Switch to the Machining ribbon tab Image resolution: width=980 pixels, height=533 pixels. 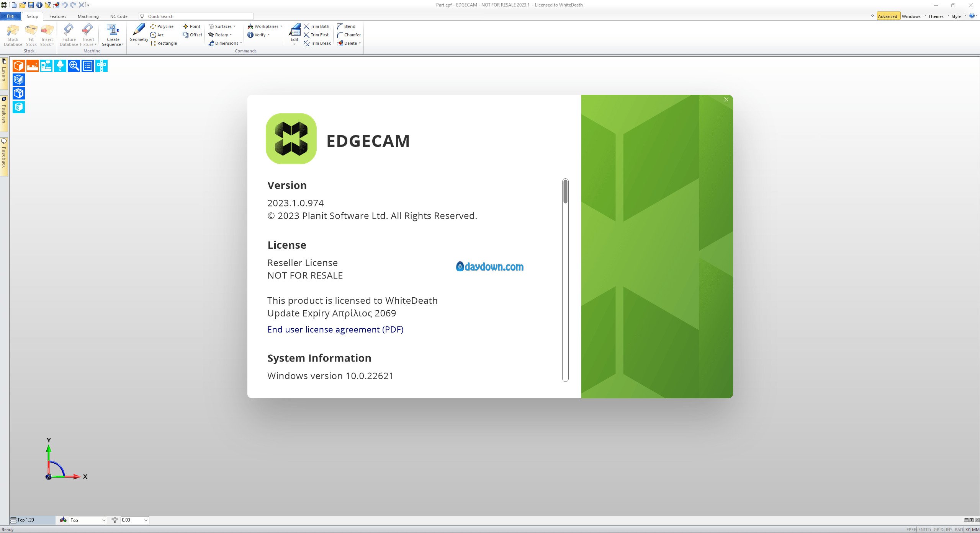[88, 16]
